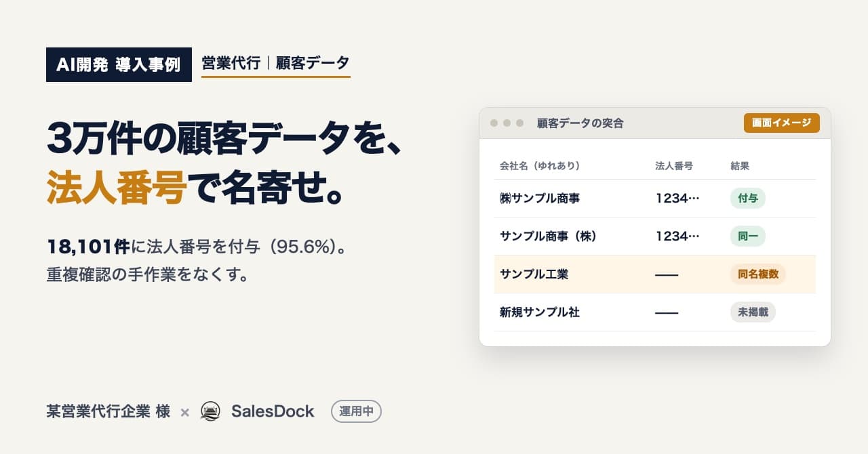This screenshot has width=868, height=454.
Task: Click the 重複確認の手作業をなくす。 line
Action: pyautogui.click(x=148, y=276)
